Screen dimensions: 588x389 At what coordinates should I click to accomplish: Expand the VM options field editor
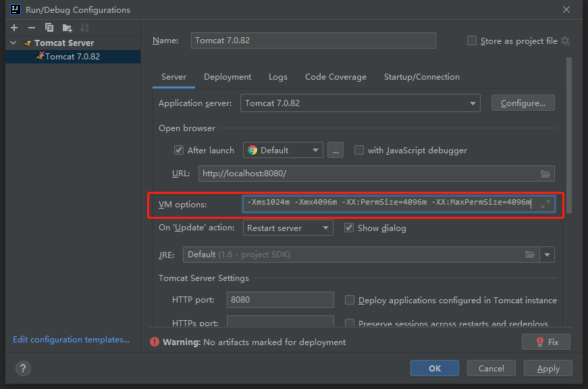545,204
